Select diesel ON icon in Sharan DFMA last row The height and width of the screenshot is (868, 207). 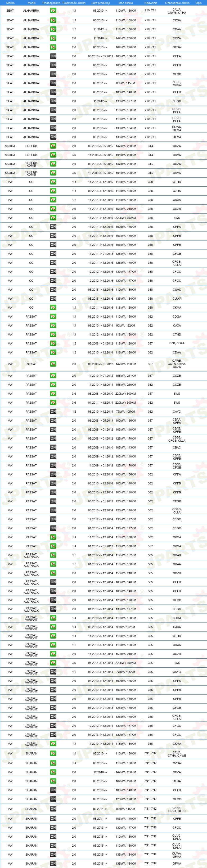point(53,863)
